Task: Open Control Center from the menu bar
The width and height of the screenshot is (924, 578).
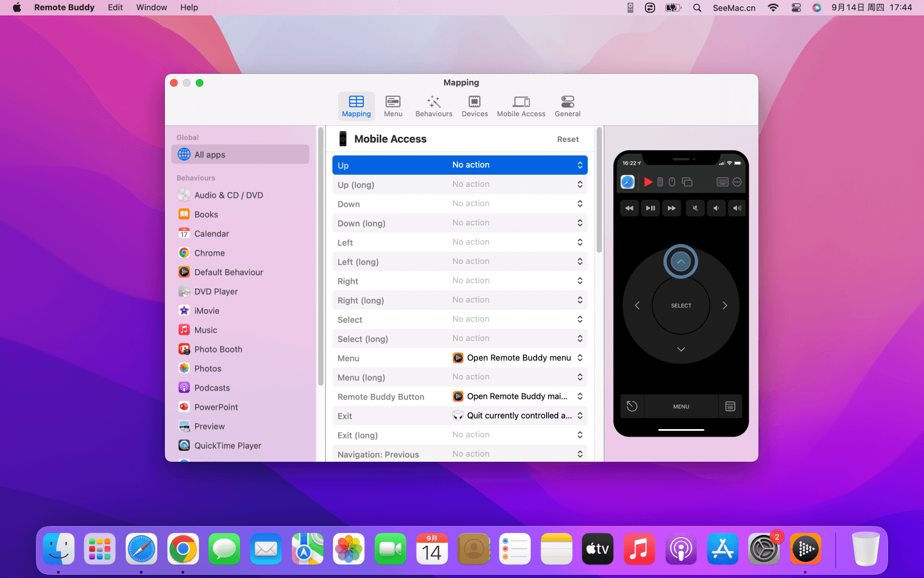Action: click(796, 8)
